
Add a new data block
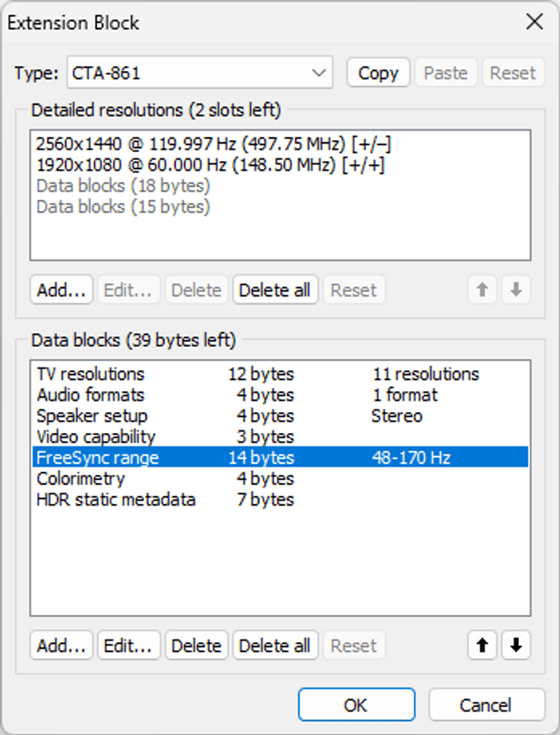point(60,645)
